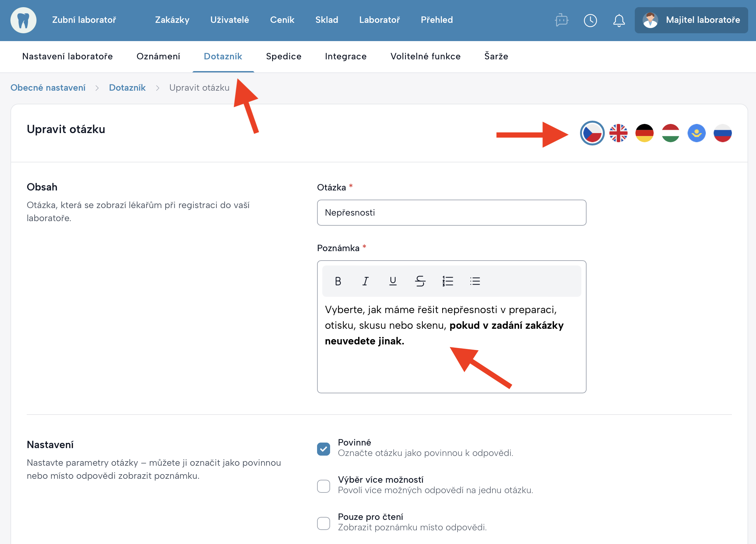Switch to the Spedice tab
Screen dimensions: 756x544
[283, 56]
